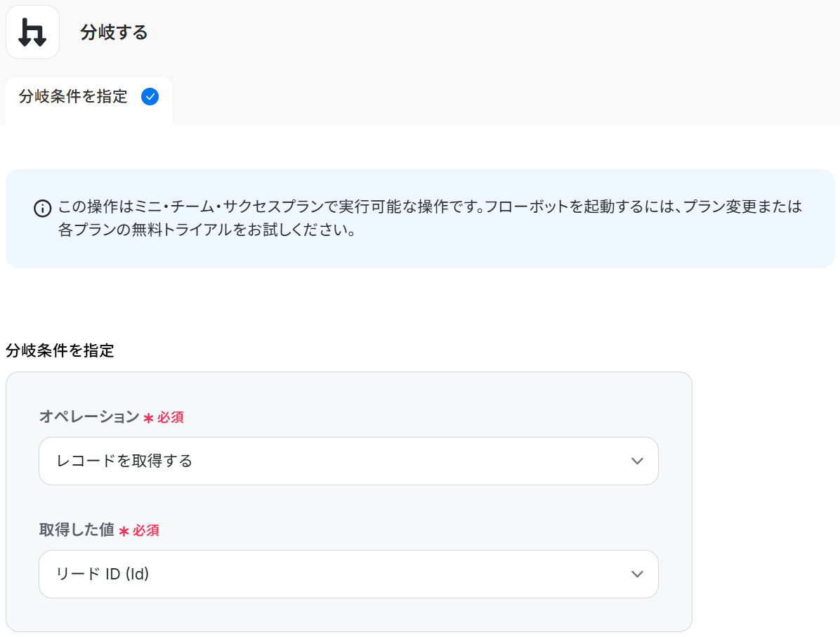Screen dimensions: 840x637
Task: Select the 分岐条件を指定 tab
Action: [x=74, y=97]
